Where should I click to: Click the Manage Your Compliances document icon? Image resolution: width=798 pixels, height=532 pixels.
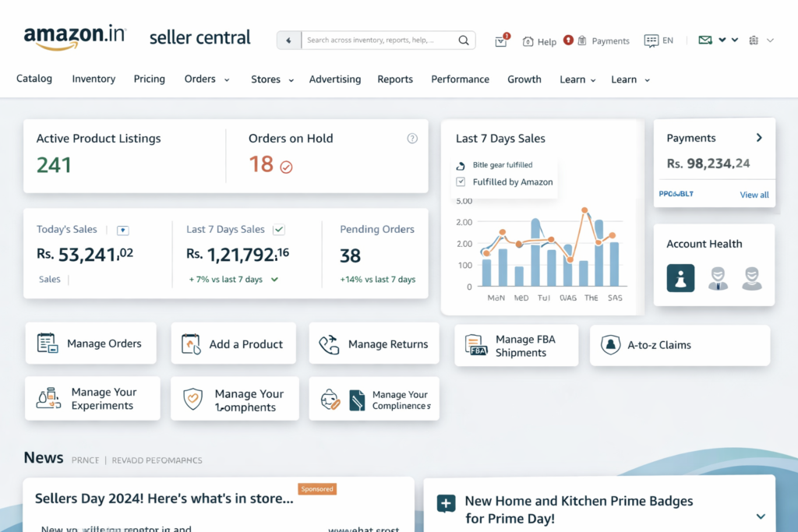coord(357,400)
